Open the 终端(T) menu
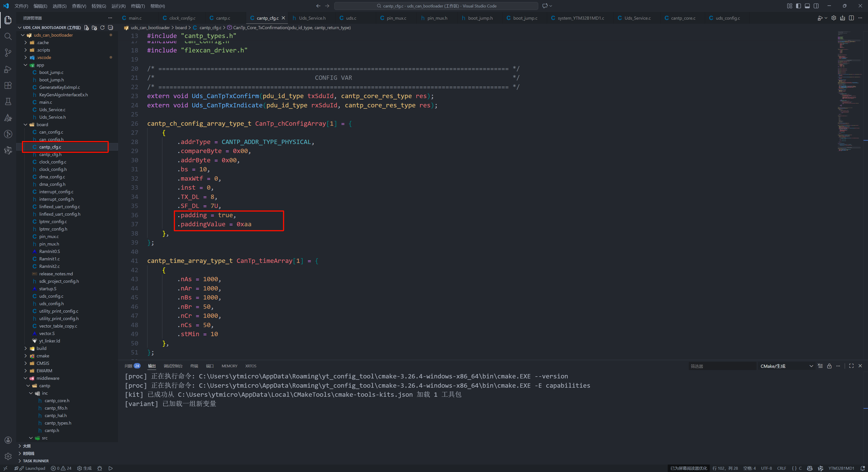The height and width of the screenshot is (472, 868). pos(138,6)
